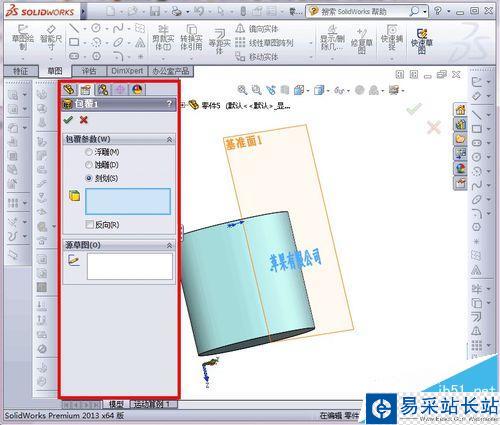The image size is (500, 425).
Task: Click Offset Entities (等距实体)
Action: pyautogui.click(x=219, y=41)
